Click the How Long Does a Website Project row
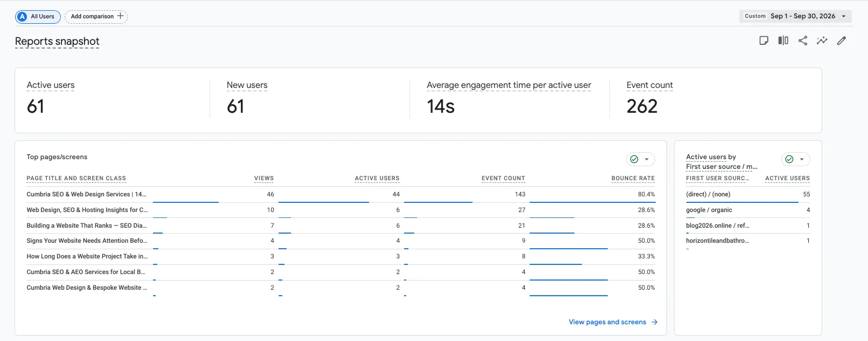 pos(341,256)
